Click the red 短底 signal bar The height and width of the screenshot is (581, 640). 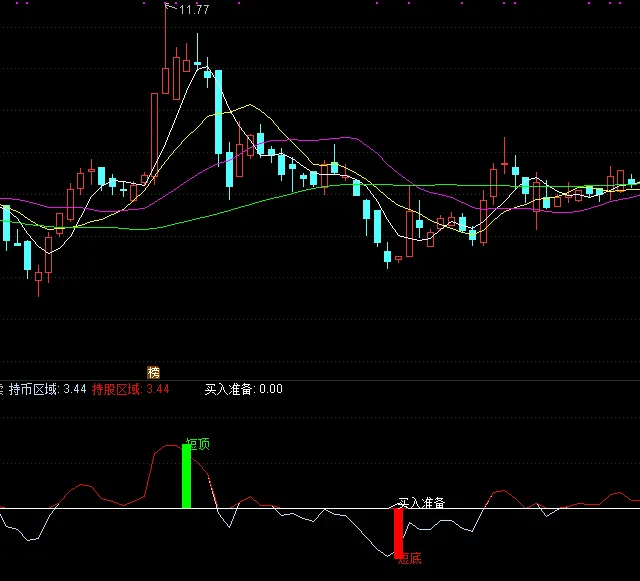pos(398,533)
